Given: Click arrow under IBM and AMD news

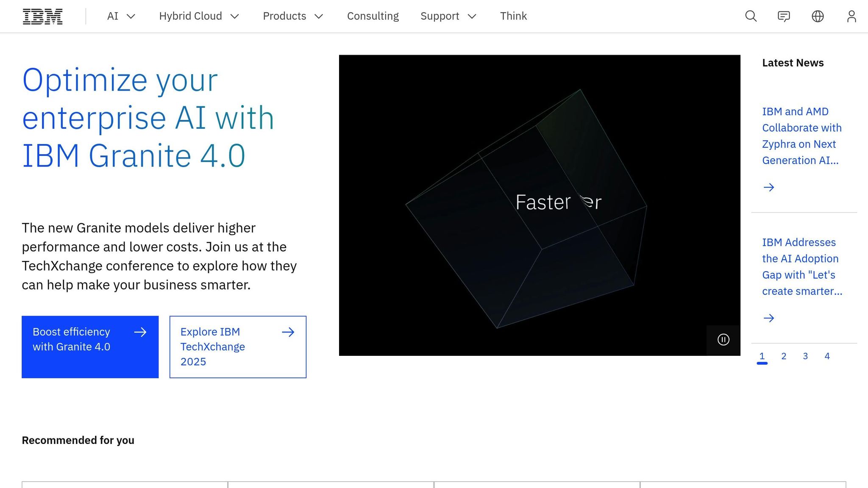Looking at the screenshot, I should [x=768, y=187].
